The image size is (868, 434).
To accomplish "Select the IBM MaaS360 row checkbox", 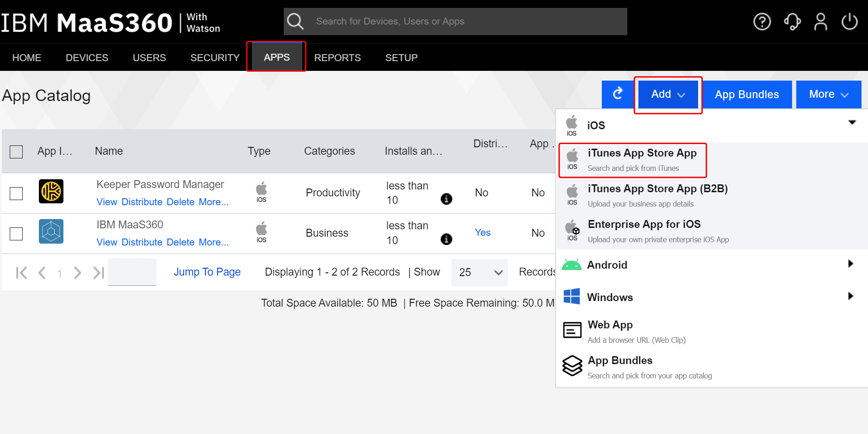I will pos(16,233).
